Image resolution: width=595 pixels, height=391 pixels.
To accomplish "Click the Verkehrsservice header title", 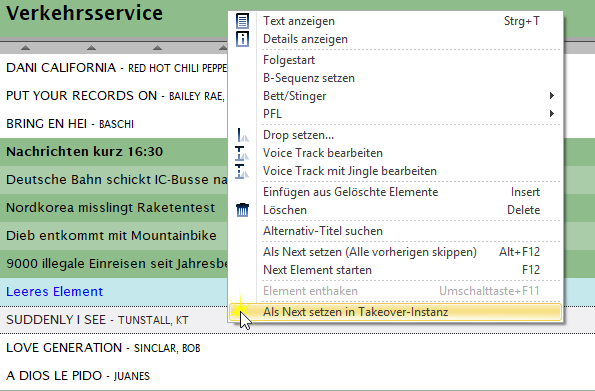I will tap(85, 13).
